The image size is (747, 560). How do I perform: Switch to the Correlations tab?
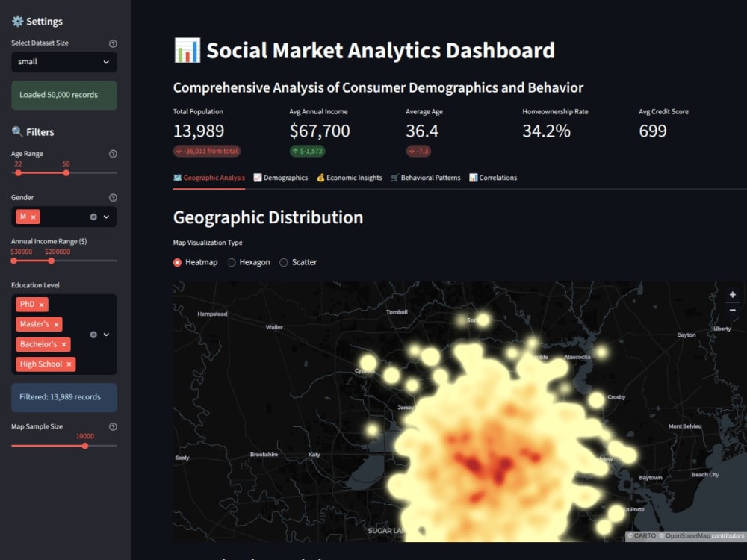493,178
